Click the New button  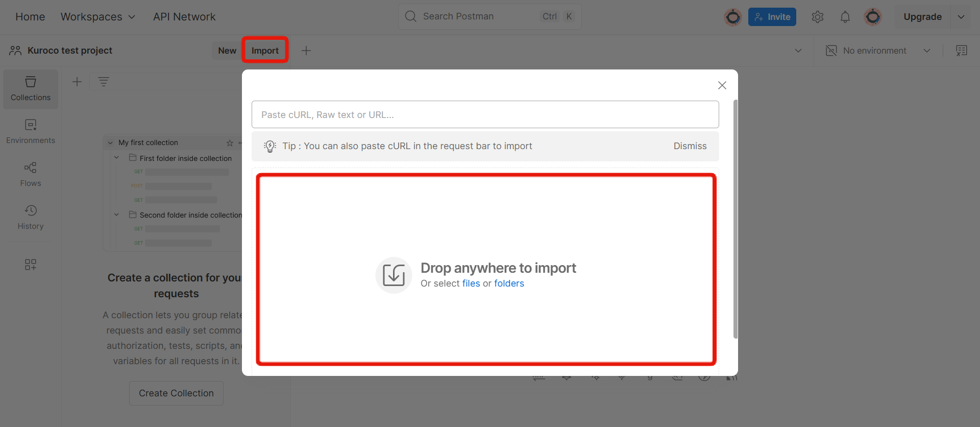(x=227, y=51)
